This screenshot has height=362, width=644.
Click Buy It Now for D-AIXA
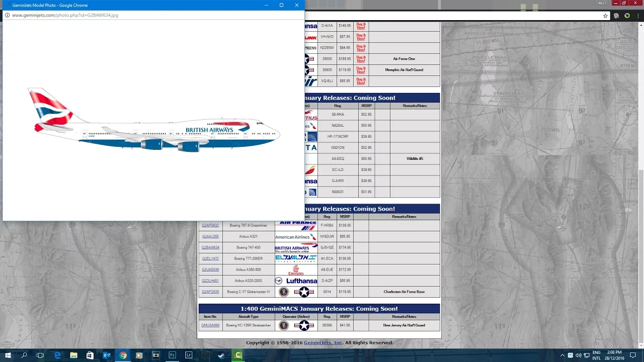pyautogui.click(x=361, y=26)
